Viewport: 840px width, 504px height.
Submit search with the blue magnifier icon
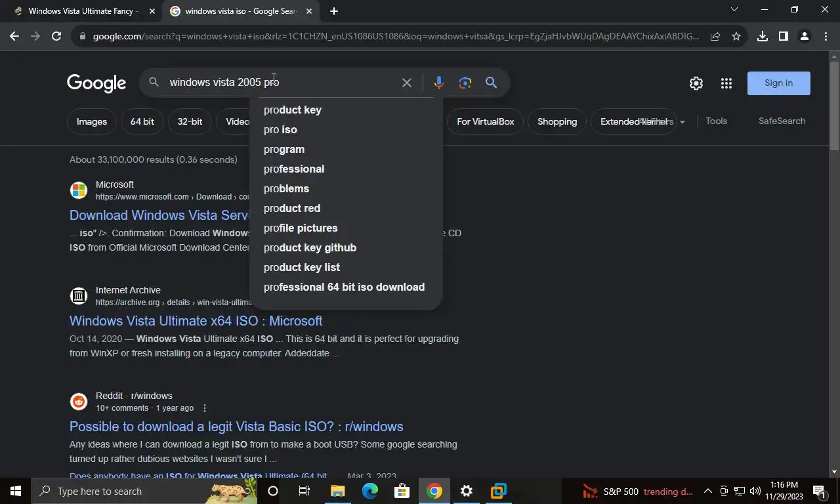[x=491, y=83]
